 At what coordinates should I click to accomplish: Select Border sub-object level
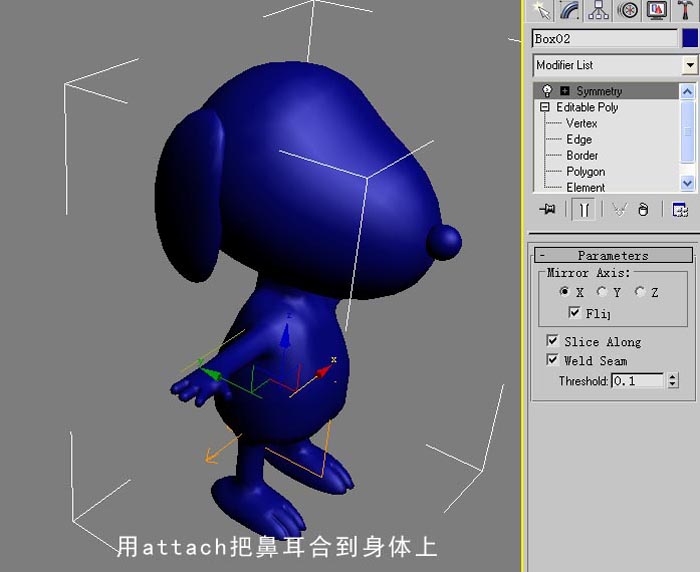click(582, 155)
